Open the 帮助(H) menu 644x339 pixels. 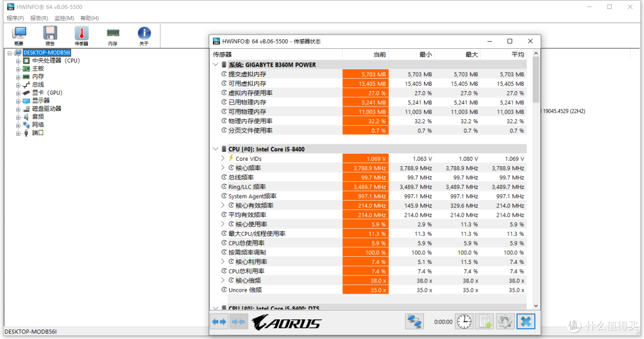[x=89, y=18]
